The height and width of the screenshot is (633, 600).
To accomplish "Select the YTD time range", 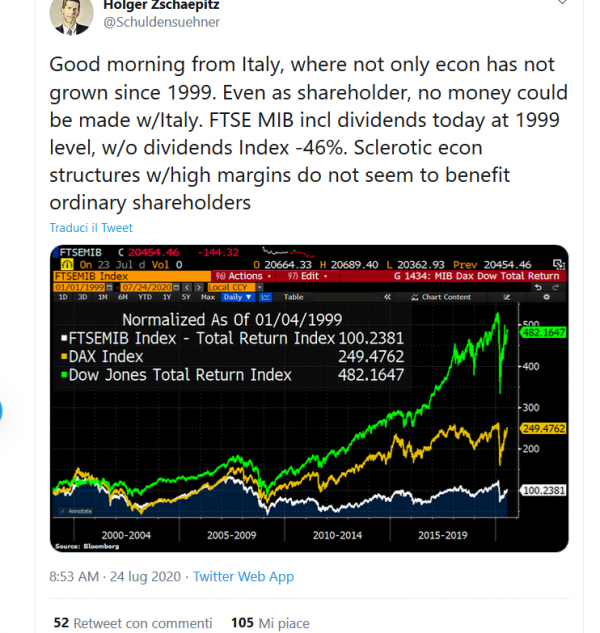I will (x=145, y=297).
